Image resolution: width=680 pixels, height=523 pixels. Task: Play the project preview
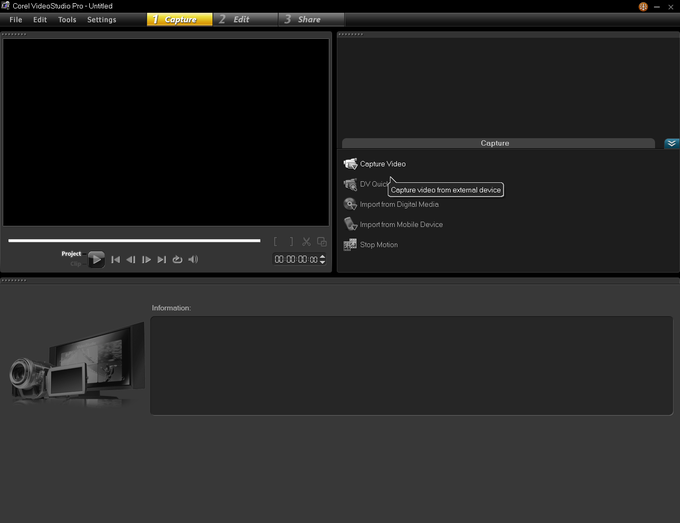[x=96, y=259]
